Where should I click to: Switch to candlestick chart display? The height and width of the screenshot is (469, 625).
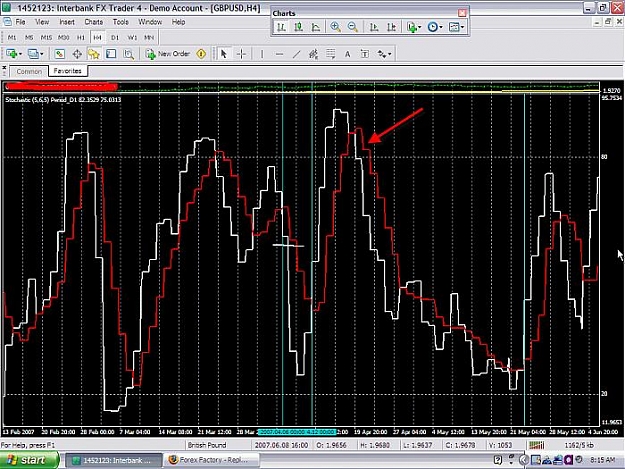tap(299, 27)
